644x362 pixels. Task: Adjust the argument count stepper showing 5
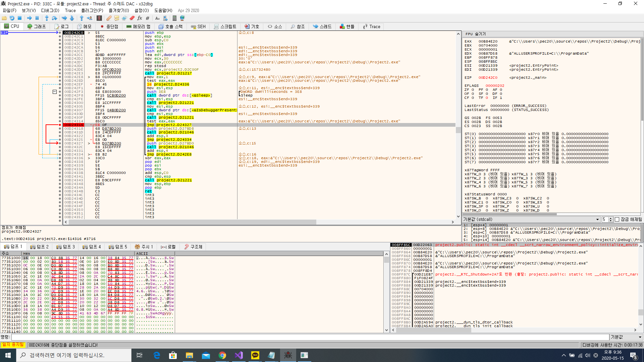pos(611,220)
